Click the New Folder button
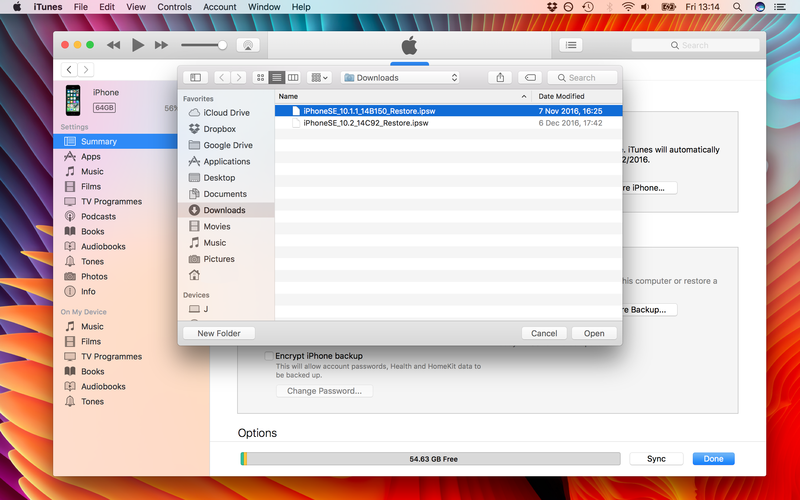Viewport: 800px width, 500px height. click(219, 333)
